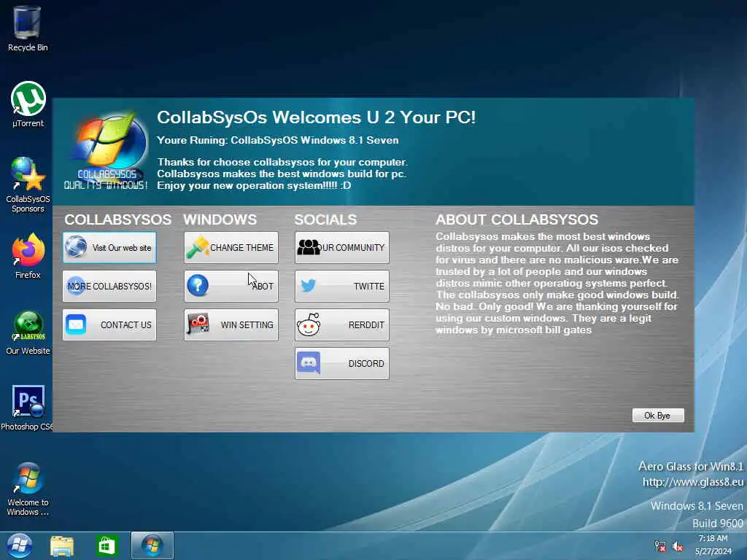Click the CHANGE THEME button
The height and width of the screenshot is (560, 747).
[x=231, y=248]
